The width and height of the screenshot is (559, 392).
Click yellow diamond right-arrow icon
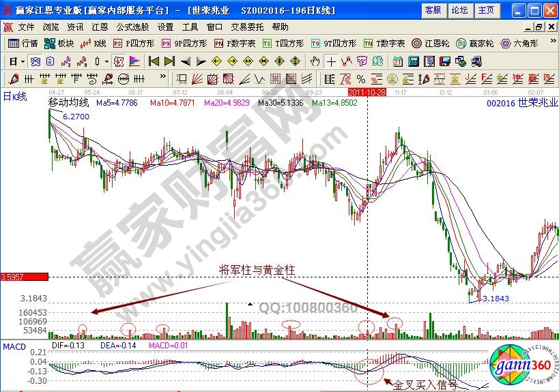(x=232, y=61)
